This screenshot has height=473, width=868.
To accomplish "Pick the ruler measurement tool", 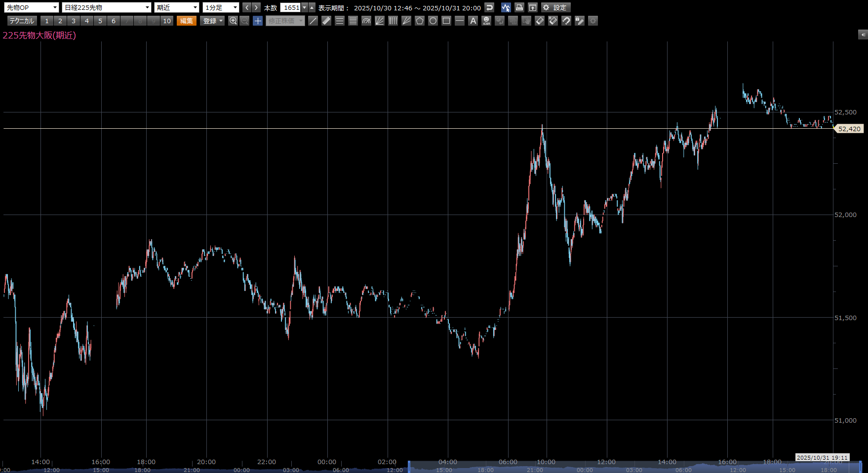I will 326,21.
